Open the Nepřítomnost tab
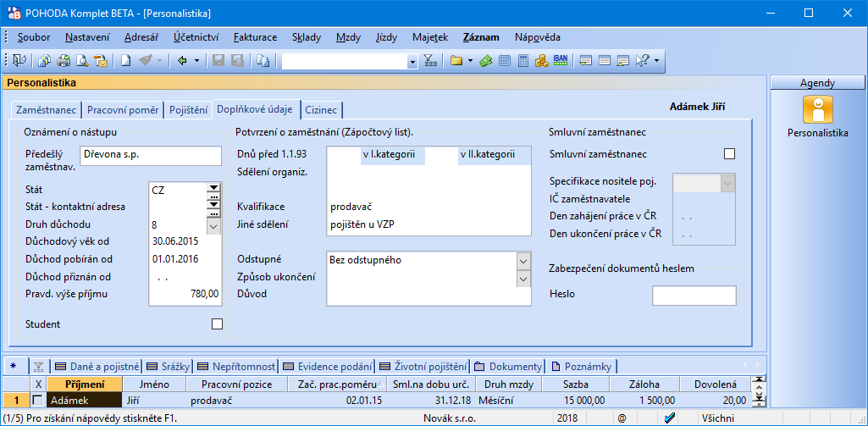 tap(236, 366)
